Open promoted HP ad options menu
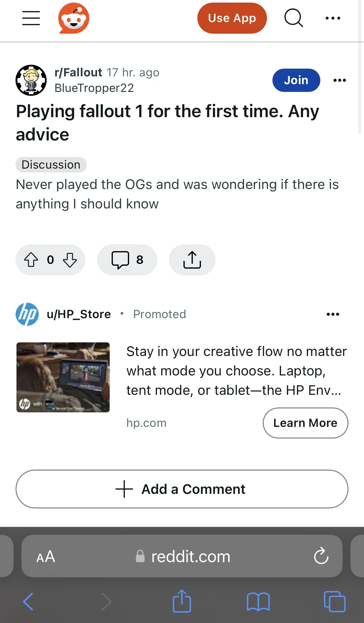This screenshot has width=364, height=623. tap(333, 314)
